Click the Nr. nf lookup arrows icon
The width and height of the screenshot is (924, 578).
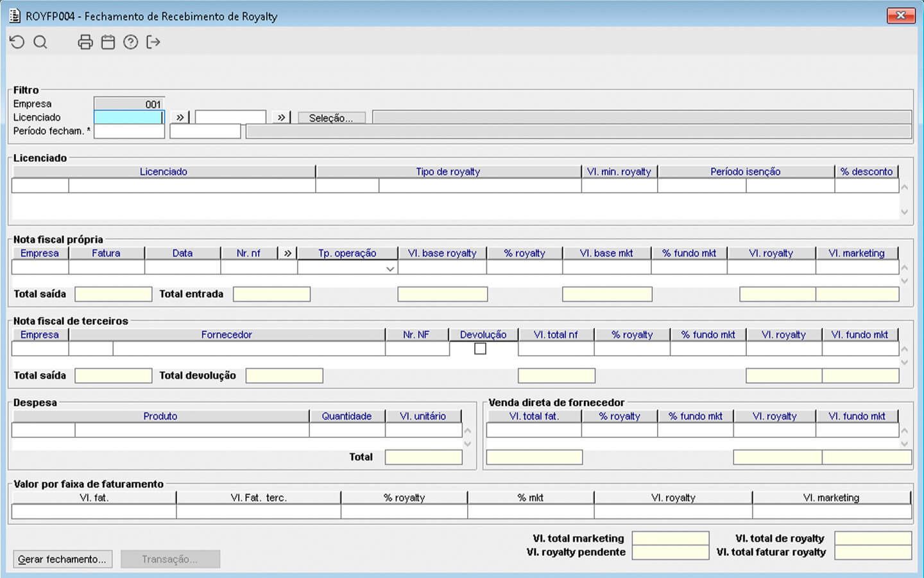pyautogui.click(x=287, y=253)
